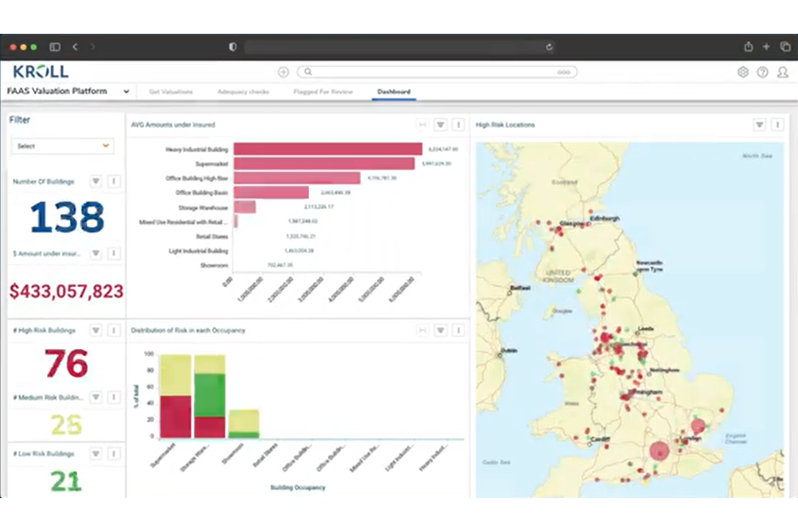Open the filter funnel on AVG Amounts chart

tap(440, 125)
